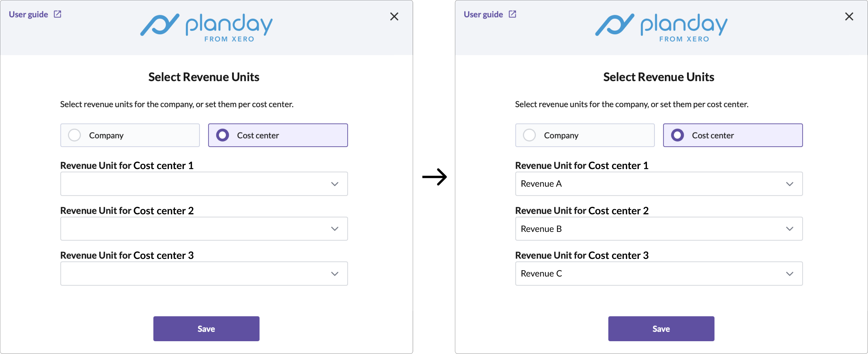The image size is (868, 354).
Task: Select Cost center radio in right dialog
Action: point(733,135)
